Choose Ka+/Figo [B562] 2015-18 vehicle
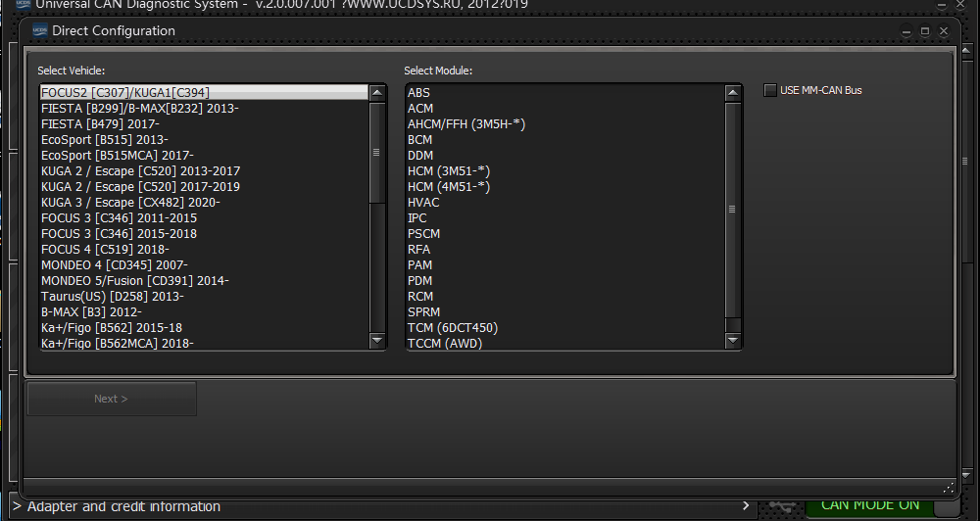Viewport: 980px width, 521px height. 205,327
